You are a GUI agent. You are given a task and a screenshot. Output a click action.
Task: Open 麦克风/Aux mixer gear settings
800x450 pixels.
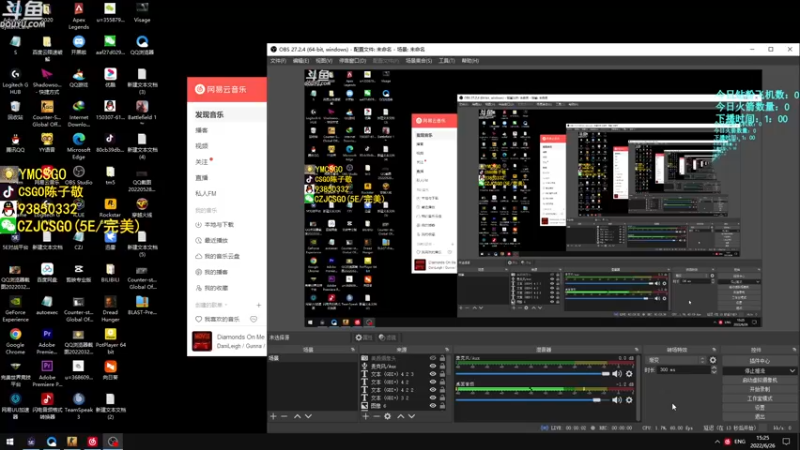click(629, 374)
